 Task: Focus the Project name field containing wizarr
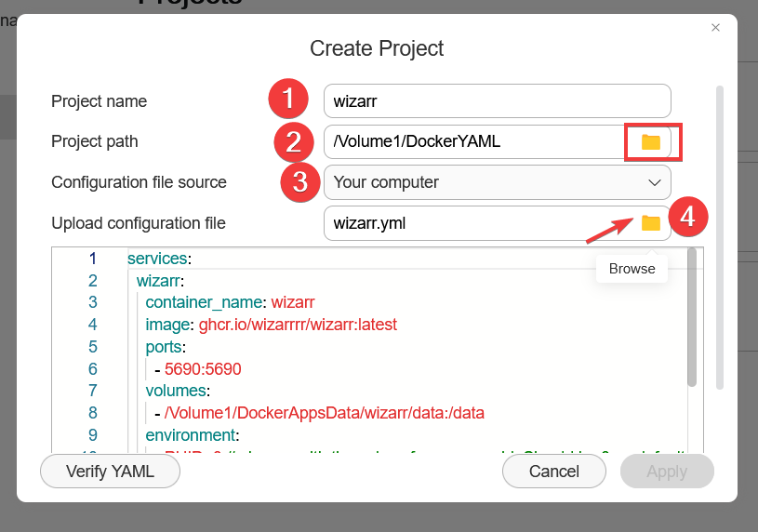(497, 100)
